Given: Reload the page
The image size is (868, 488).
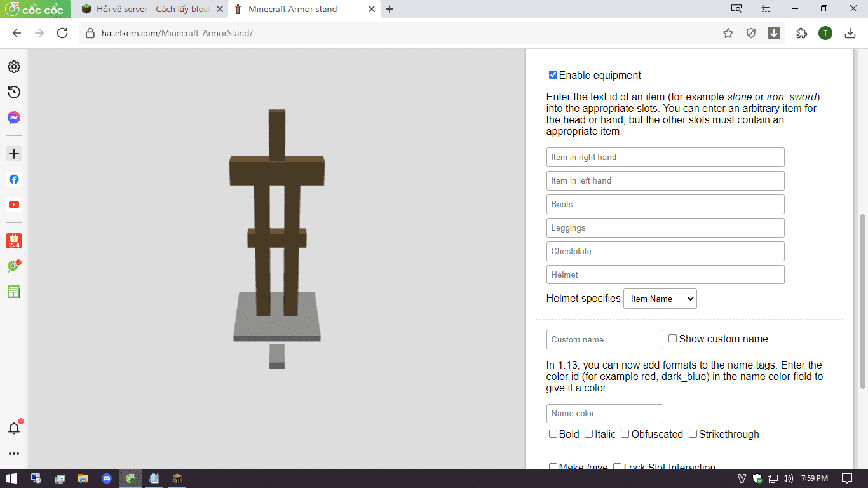Looking at the screenshot, I should (x=62, y=33).
